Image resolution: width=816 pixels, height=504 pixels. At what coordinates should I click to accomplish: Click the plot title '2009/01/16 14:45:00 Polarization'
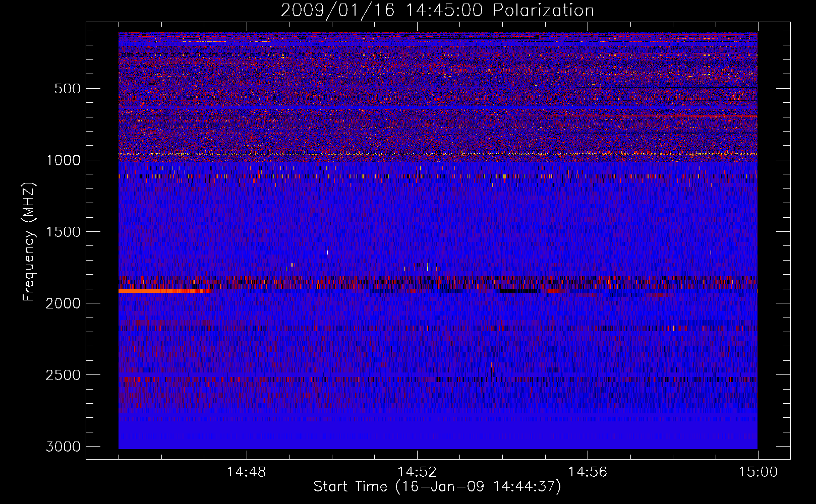point(437,11)
